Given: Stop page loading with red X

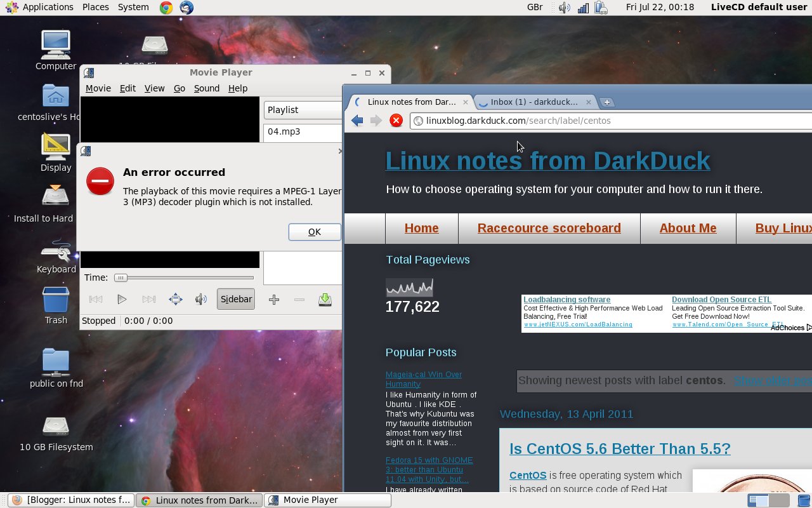Looking at the screenshot, I should click(x=396, y=120).
